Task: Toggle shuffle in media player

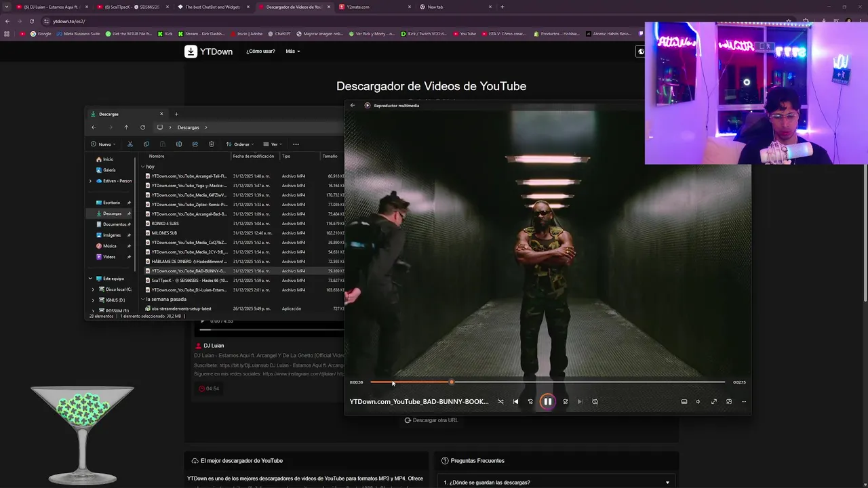Action: 500,401
